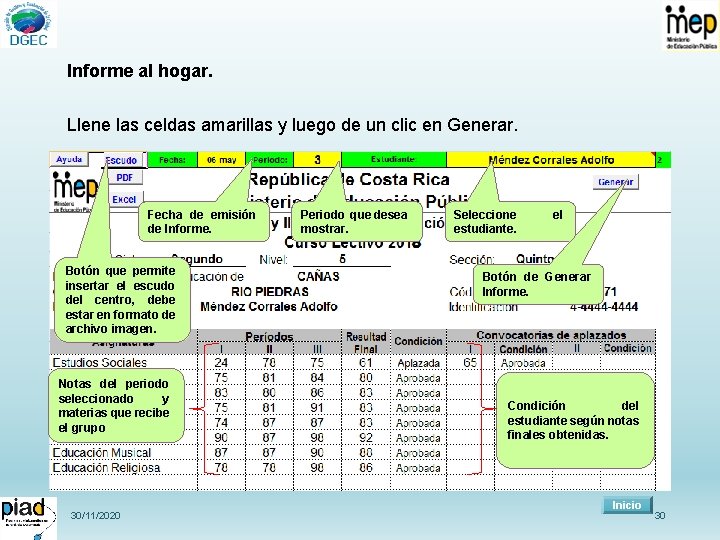The height and width of the screenshot is (540, 720).
Task: Select the 'Educación Religiosa' row label
Action: pos(106,468)
